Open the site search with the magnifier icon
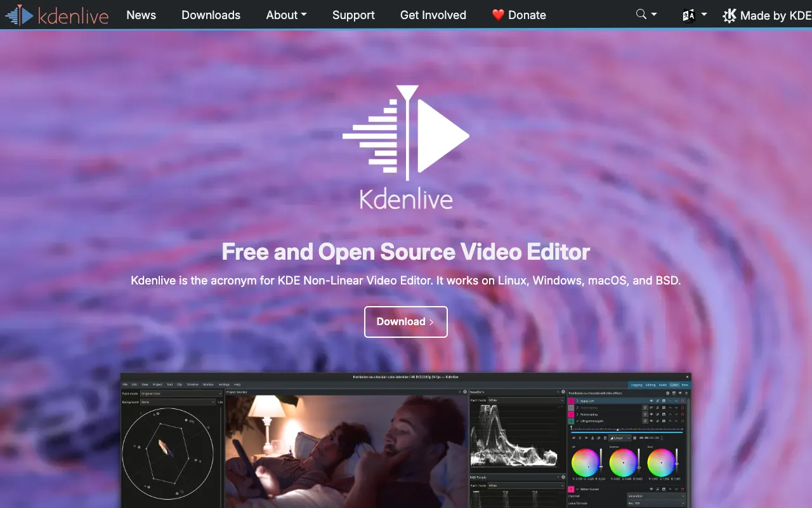Screen dimensions: 812x508 tap(641, 14)
